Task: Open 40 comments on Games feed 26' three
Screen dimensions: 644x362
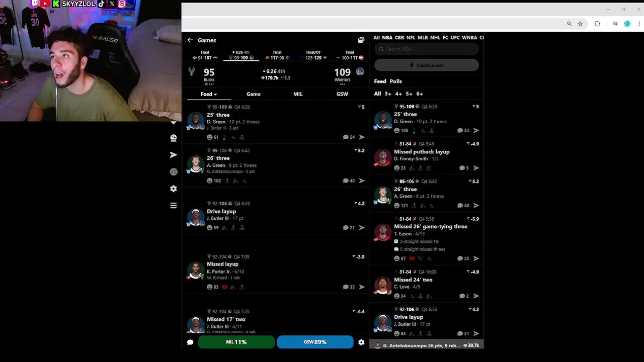Action: click(349, 181)
